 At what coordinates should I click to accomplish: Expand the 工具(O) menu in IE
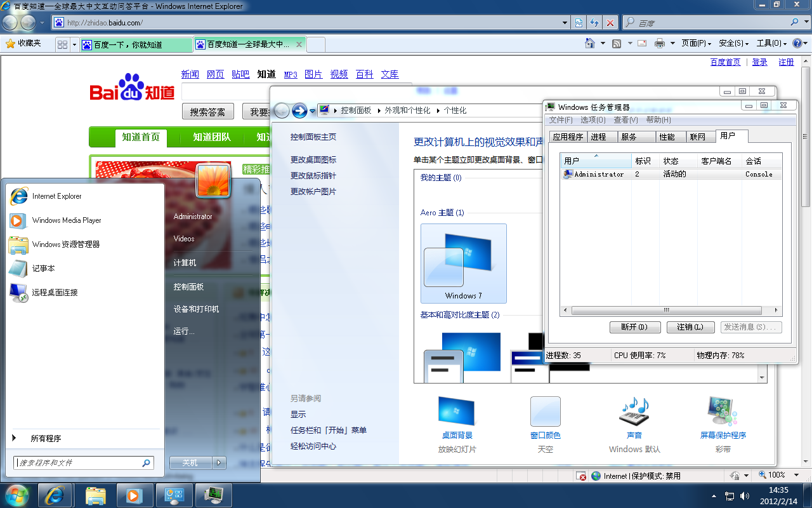point(771,43)
